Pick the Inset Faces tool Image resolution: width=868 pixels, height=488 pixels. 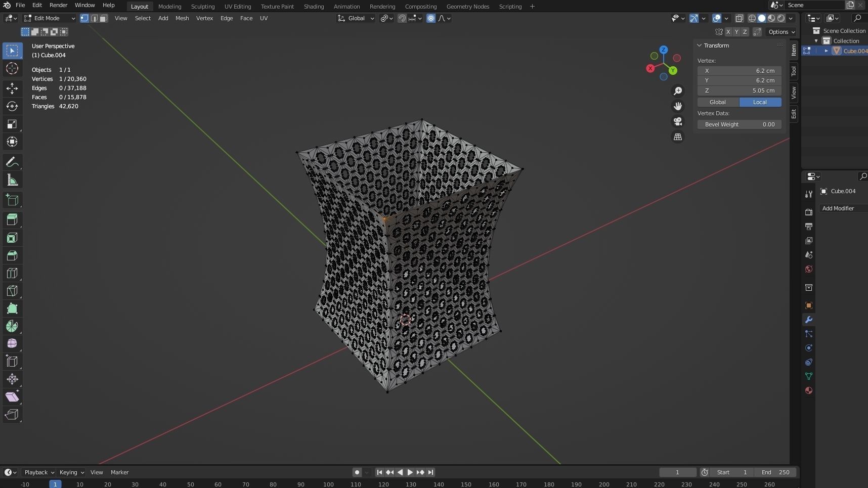click(12, 238)
